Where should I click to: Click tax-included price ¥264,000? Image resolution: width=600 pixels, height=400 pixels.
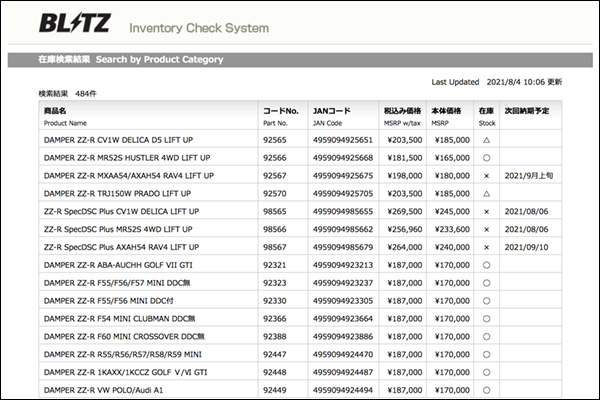click(405, 247)
